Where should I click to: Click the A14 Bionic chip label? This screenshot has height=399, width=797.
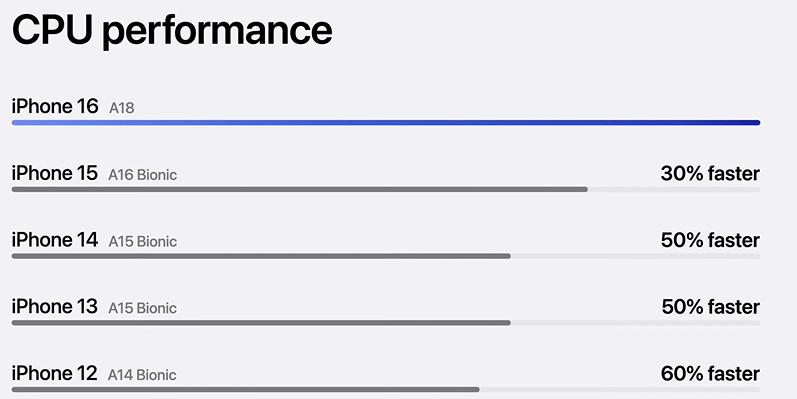coord(142,375)
